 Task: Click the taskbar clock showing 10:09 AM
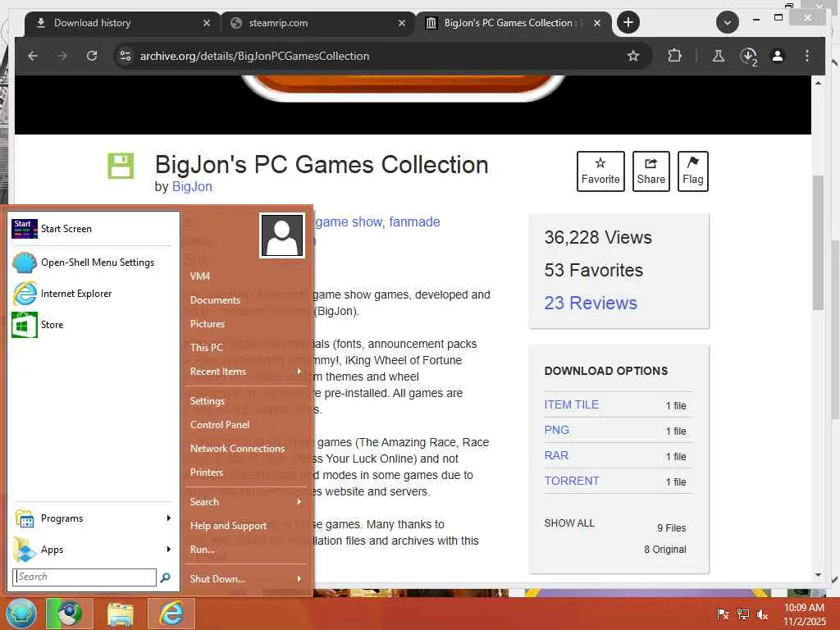(804, 614)
